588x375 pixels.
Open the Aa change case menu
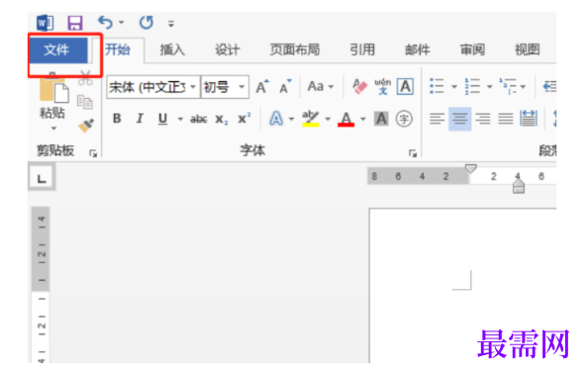click(x=320, y=87)
